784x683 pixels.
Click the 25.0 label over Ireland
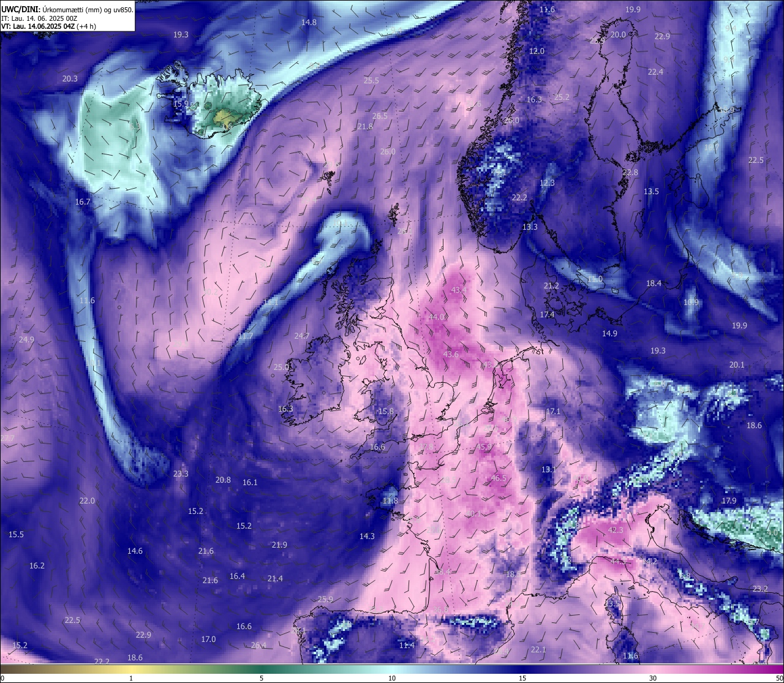coord(281,367)
